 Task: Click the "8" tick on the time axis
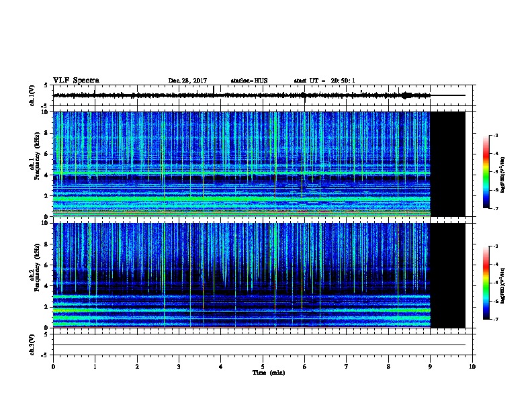[388, 366]
